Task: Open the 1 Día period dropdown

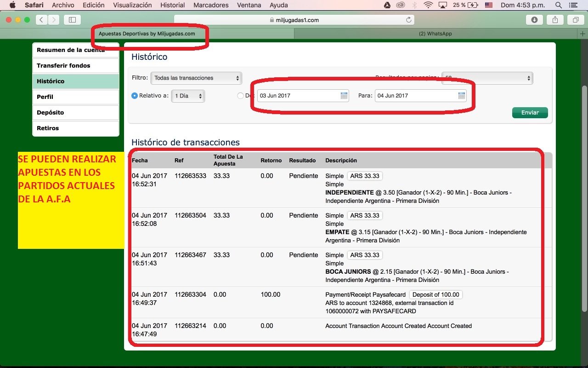Action: point(188,96)
